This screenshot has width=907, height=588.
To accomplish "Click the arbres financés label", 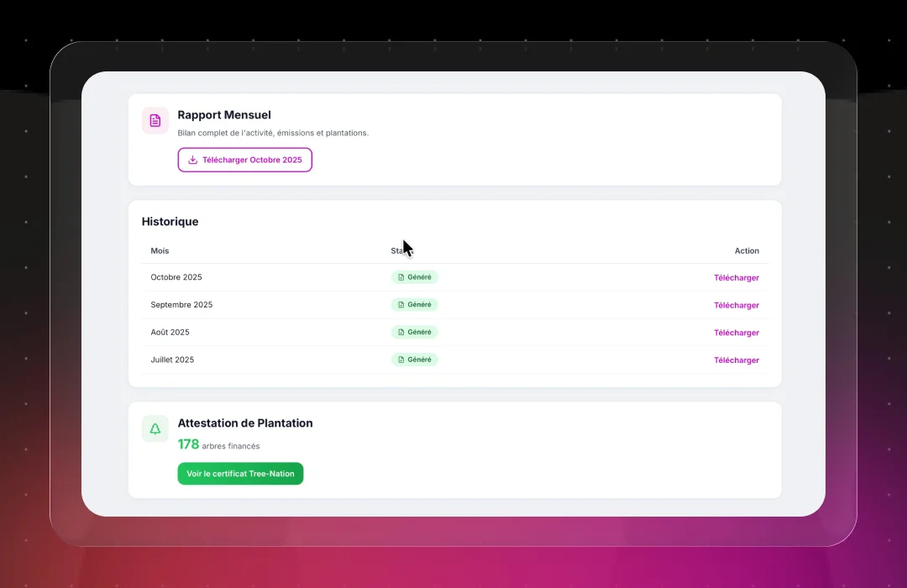I will (x=231, y=446).
